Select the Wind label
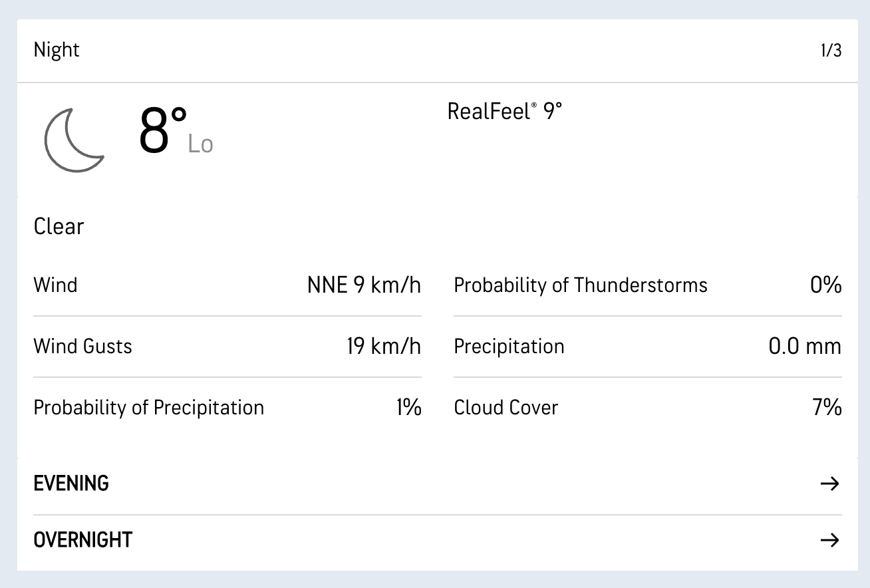 click(x=55, y=285)
